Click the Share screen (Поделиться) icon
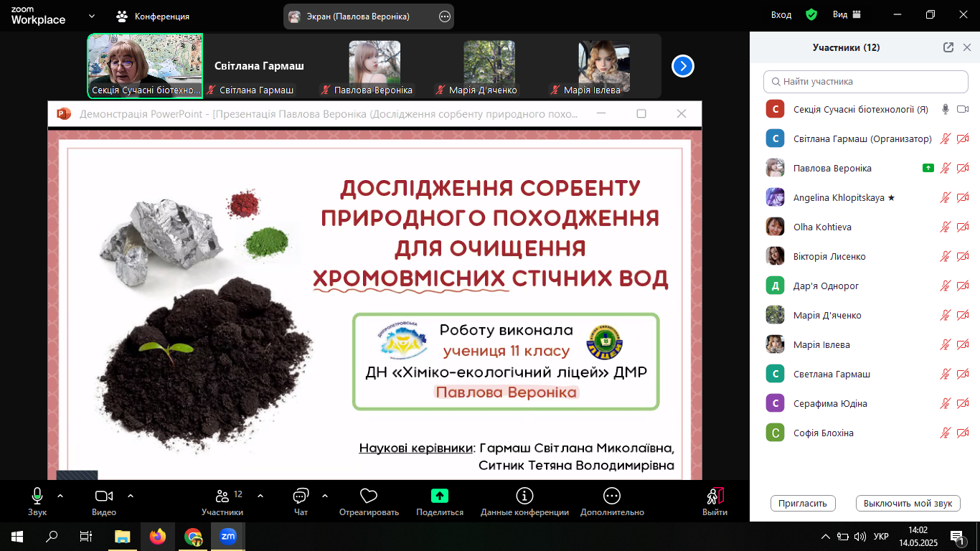The height and width of the screenshot is (551, 980). point(440,496)
